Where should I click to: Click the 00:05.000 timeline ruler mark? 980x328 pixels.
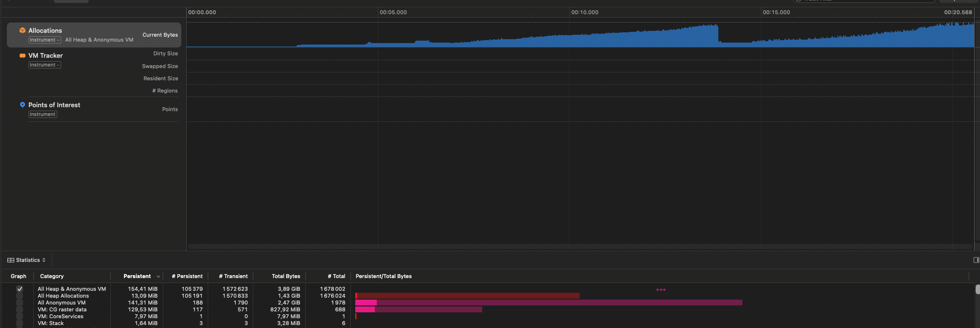pos(393,12)
